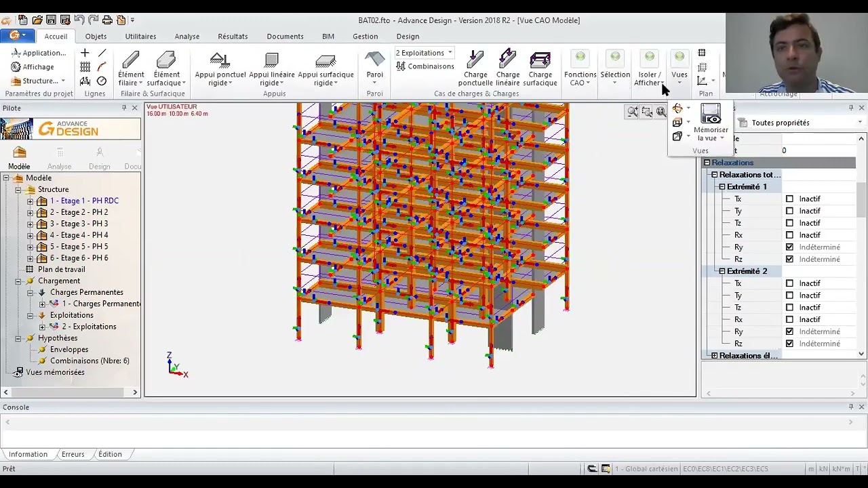Collapse the Relaxations property section
The height and width of the screenshot is (488, 868).
(707, 163)
